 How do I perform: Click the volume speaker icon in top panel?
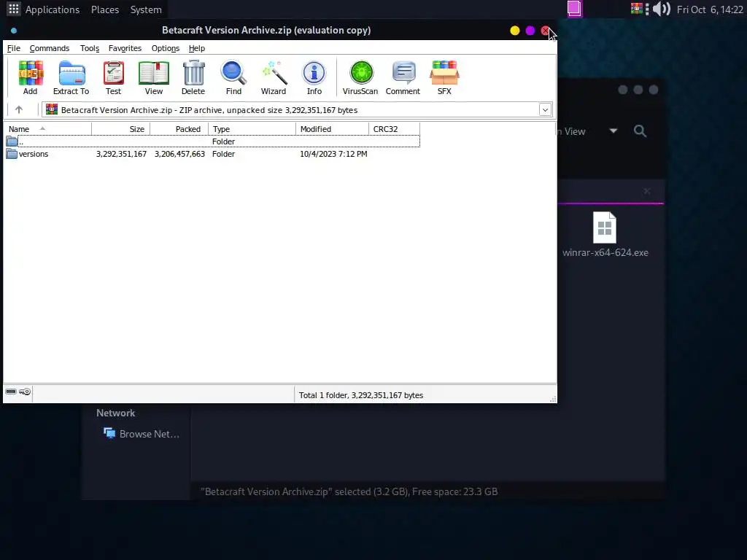coord(661,9)
